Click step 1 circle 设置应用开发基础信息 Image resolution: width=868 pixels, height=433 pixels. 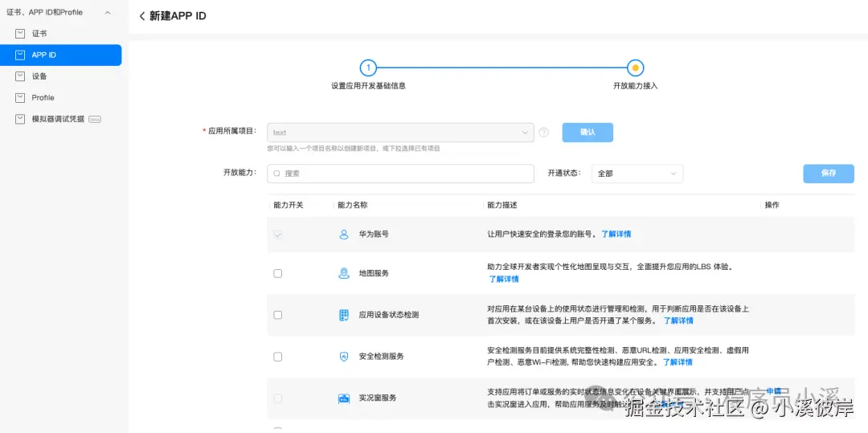click(368, 68)
